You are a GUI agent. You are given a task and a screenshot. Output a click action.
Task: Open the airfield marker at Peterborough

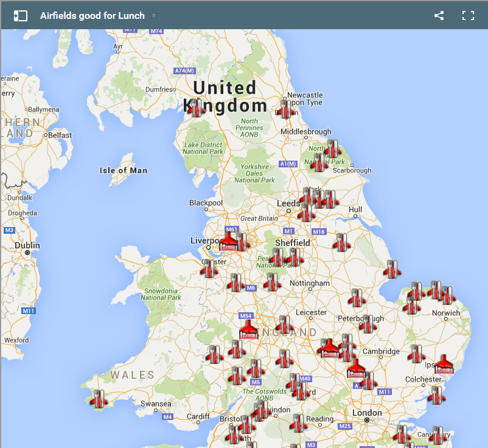tap(367, 324)
